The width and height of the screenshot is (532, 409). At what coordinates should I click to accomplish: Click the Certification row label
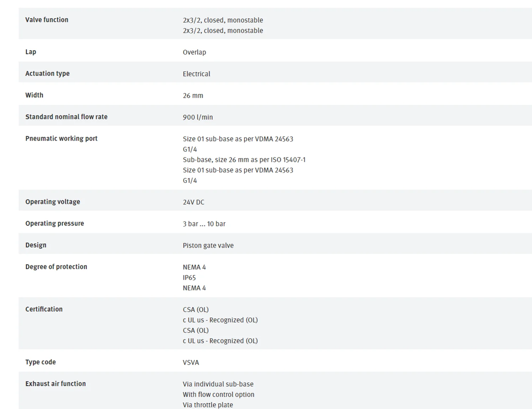tap(44, 309)
